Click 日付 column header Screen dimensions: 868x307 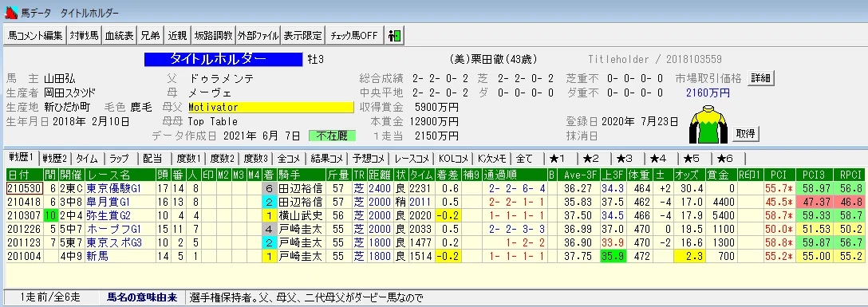[24, 175]
